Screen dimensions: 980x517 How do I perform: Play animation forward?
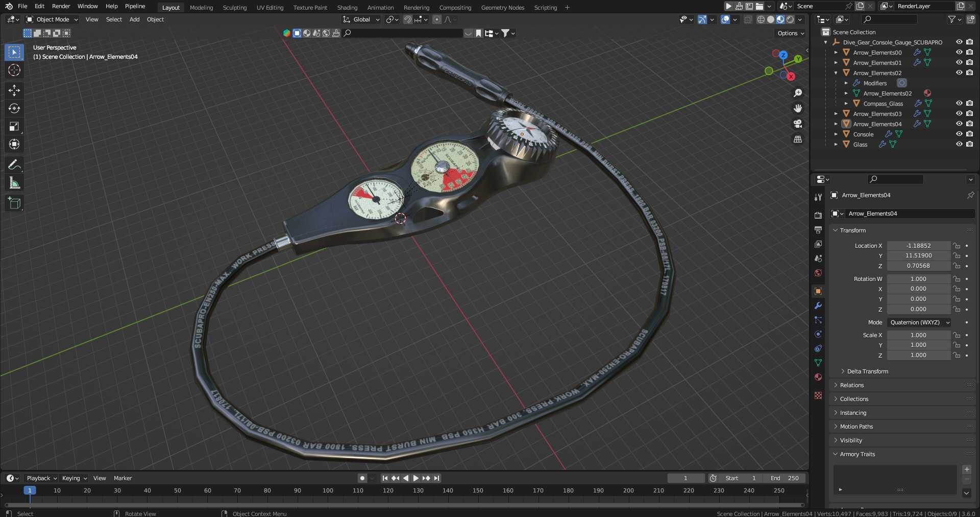tap(415, 478)
